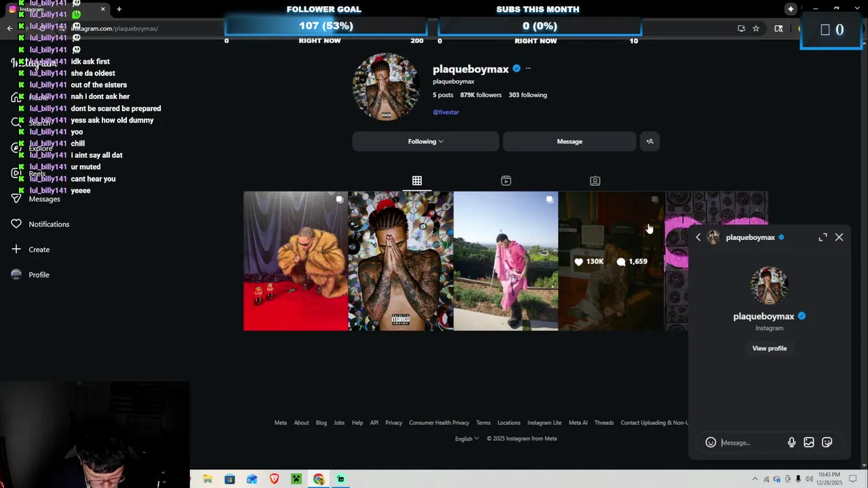Click the browser back arrow

coord(9,28)
